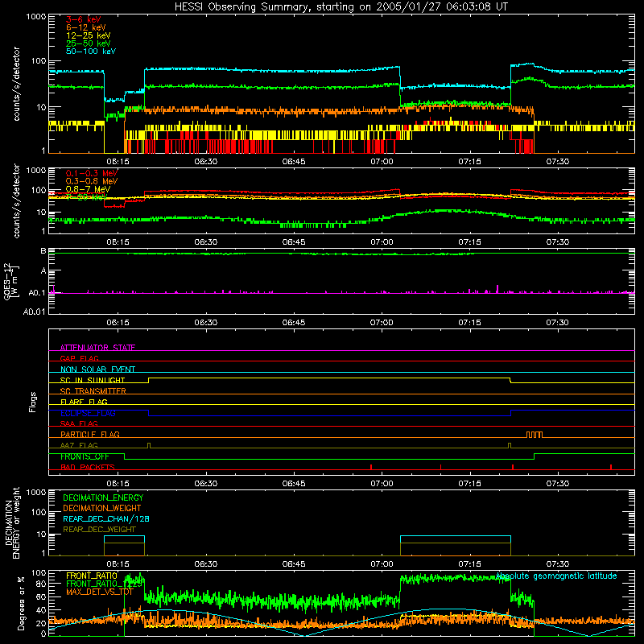Pick the ECLIPSE_FLAG label
644x644 pixels.
click(x=88, y=413)
